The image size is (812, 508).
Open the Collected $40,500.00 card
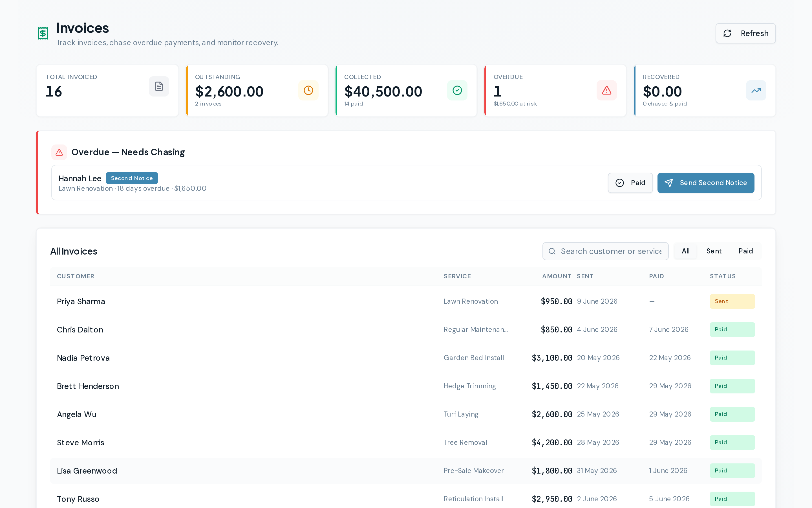tap(406, 91)
